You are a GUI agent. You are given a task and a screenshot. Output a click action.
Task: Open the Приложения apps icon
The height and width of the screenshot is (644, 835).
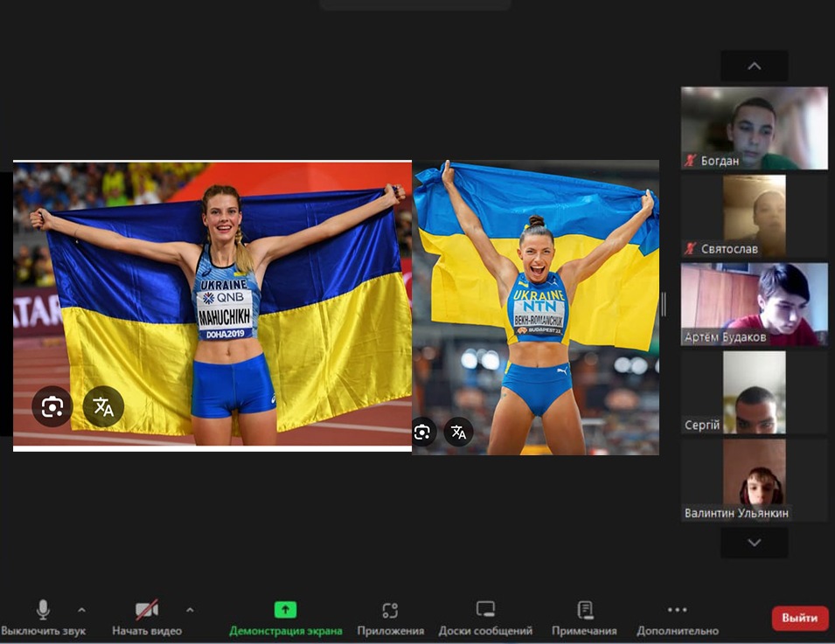(390, 610)
